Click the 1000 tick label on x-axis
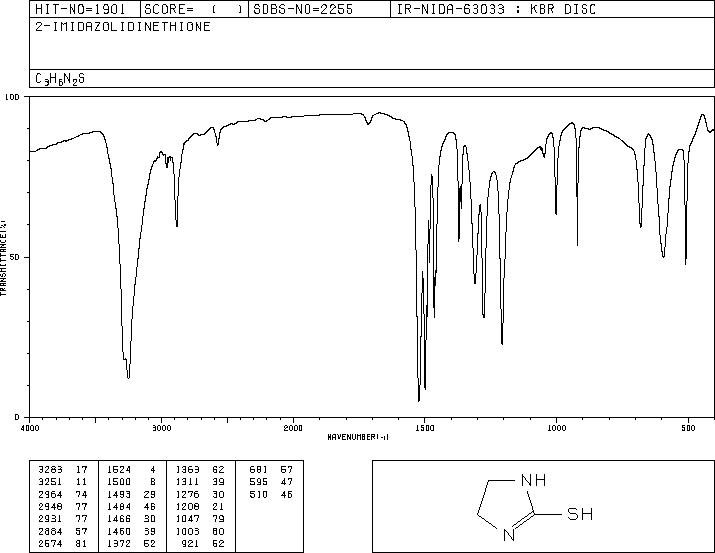This screenshot has height=553, width=715. [556, 428]
